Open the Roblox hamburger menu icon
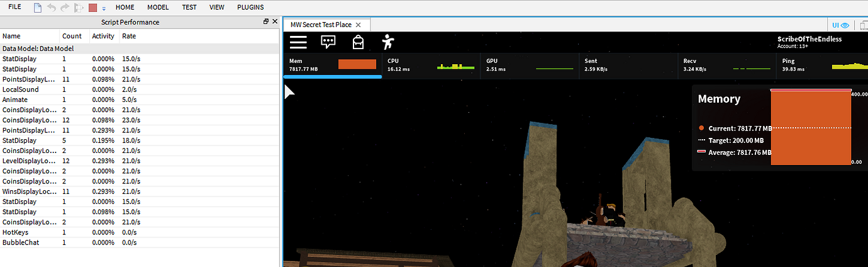This screenshot has width=868, height=267. [x=298, y=42]
